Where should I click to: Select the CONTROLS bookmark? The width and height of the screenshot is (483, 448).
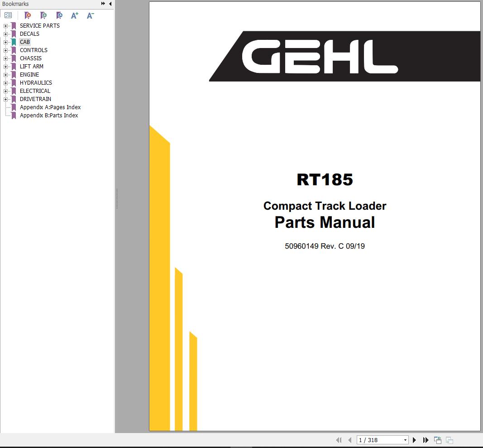pos(33,50)
